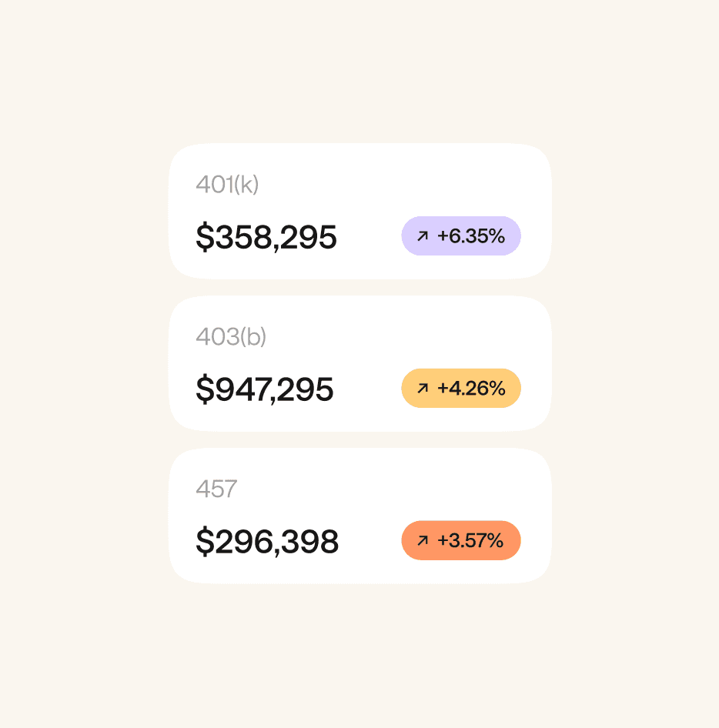Viewport: 719px width, 728px height.
Task: Click the dollar sign of 403(b) balance
Action: (205, 389)
